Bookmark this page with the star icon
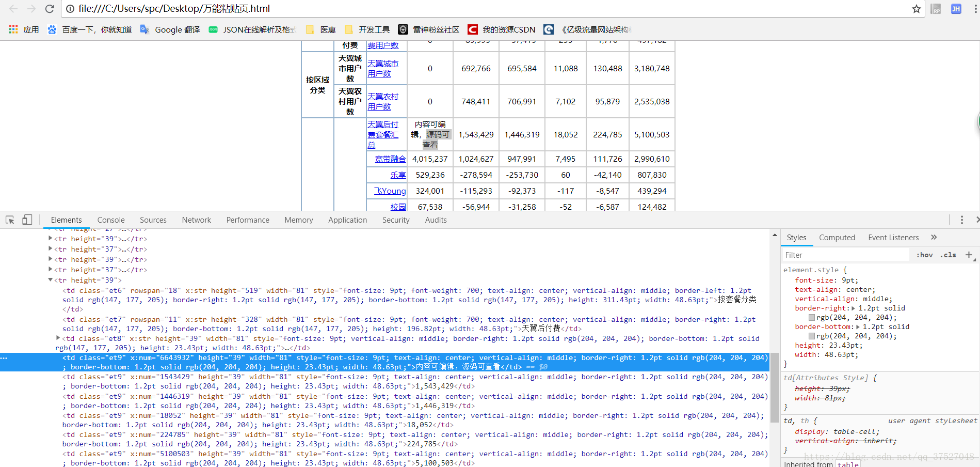Image resolution: width=980 pixels, height=467 pixels. pos(917,9)
